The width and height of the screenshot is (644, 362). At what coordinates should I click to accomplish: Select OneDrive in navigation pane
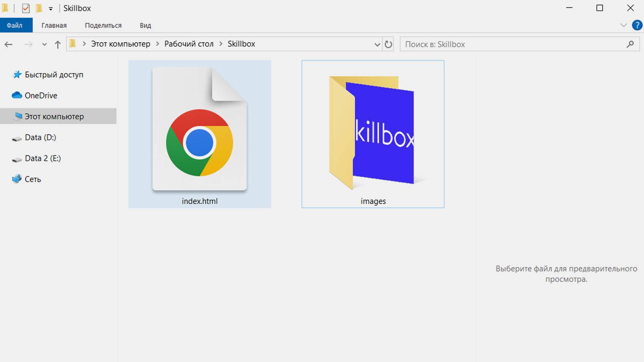pos(41,95)
